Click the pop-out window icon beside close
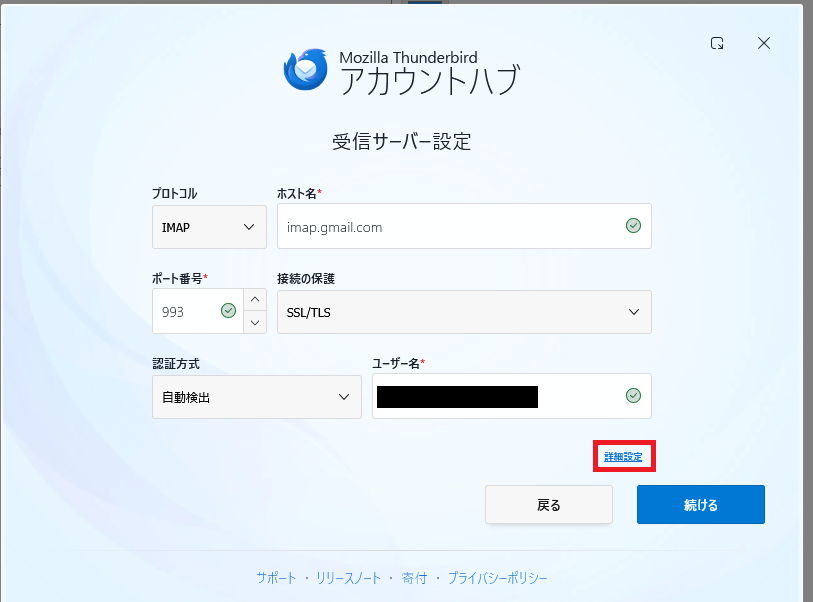The image size is (813, 602). point(717,43)
